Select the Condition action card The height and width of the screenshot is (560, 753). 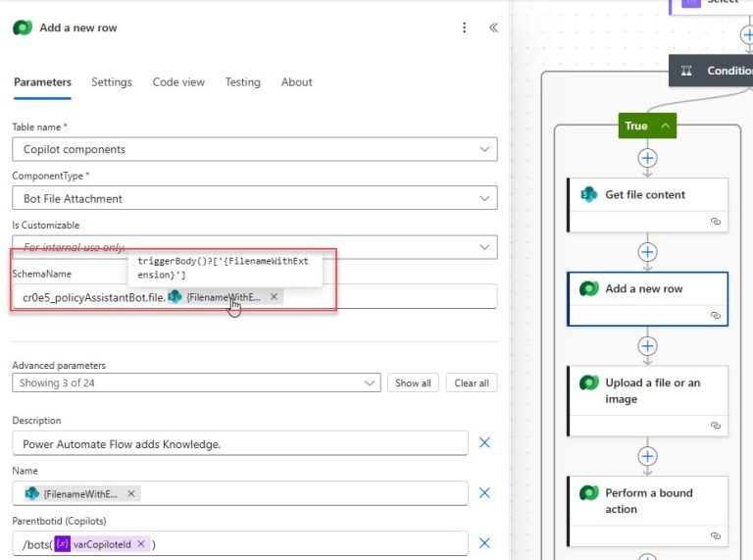click(711, 71)
